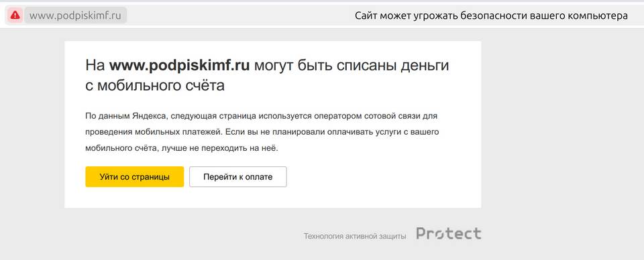Click the heading line 'с мобильного счёта'
Screen dimensions: 644x260
(155, 86)
